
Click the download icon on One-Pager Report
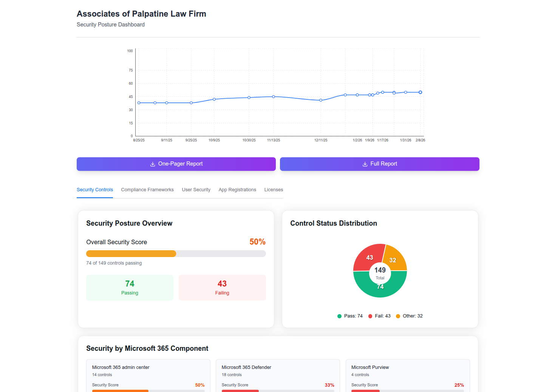coord(153,164)
